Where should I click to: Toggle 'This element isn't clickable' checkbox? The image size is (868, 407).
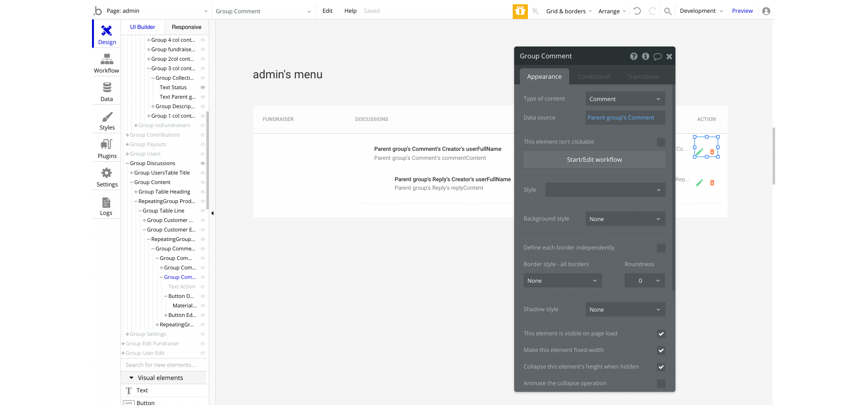pos(661,142)
